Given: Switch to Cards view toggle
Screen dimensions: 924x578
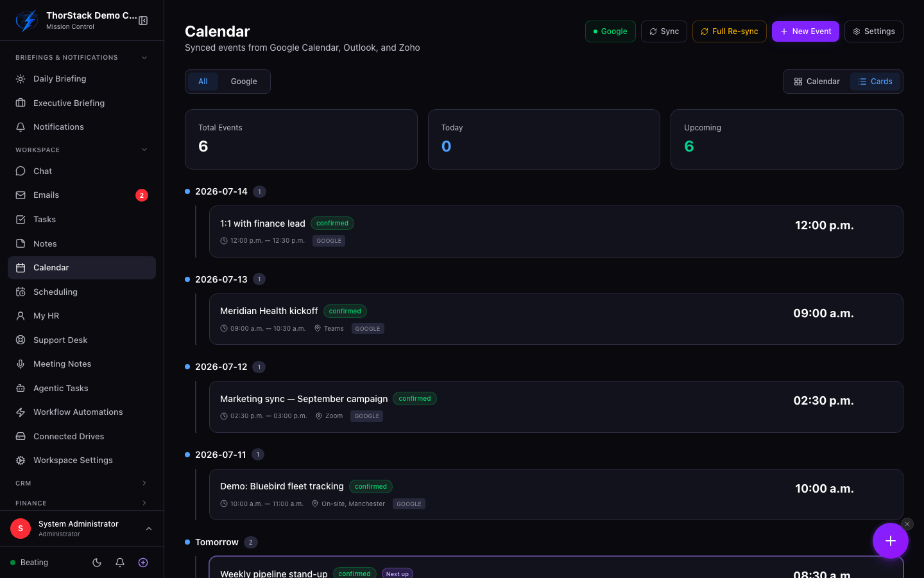Looking at the screenshot, I should coord(875,82).
